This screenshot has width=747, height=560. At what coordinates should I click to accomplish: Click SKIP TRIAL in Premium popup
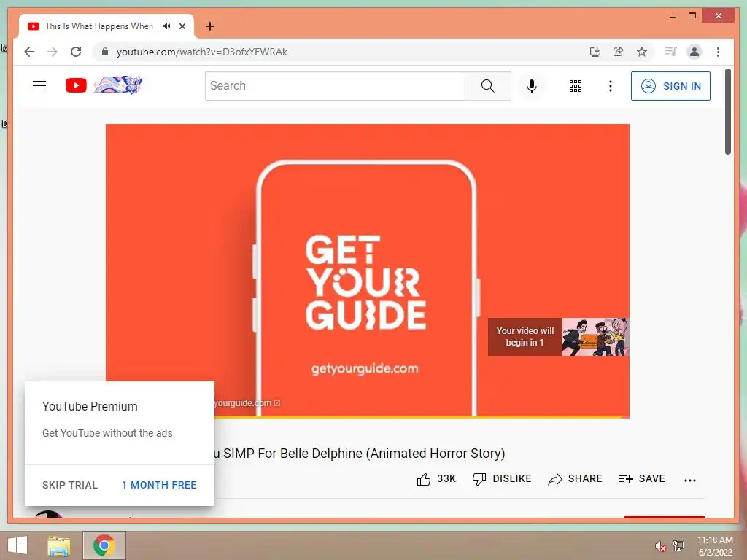(70, 485)
